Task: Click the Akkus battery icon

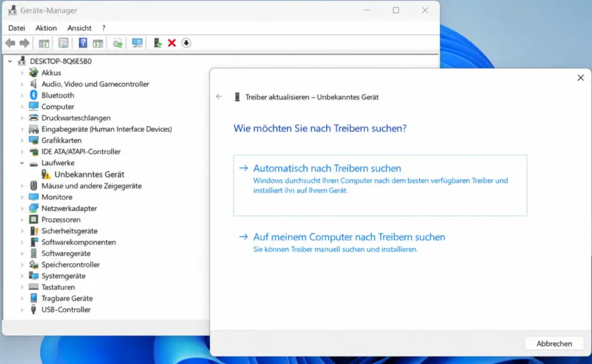Action: (34, 72)
